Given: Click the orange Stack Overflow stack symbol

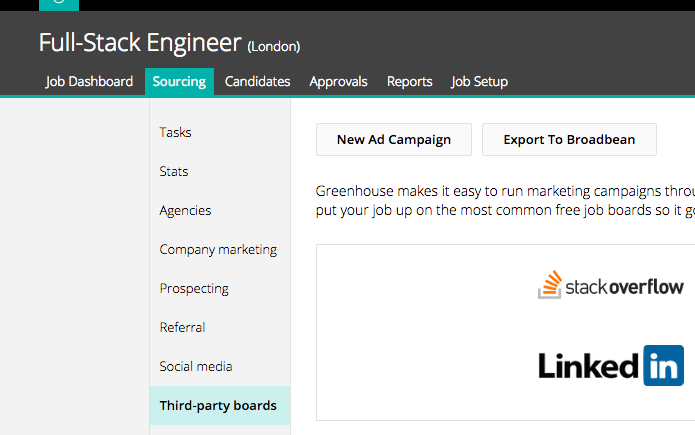Looking at the screenshot, I should click(550, 285).
